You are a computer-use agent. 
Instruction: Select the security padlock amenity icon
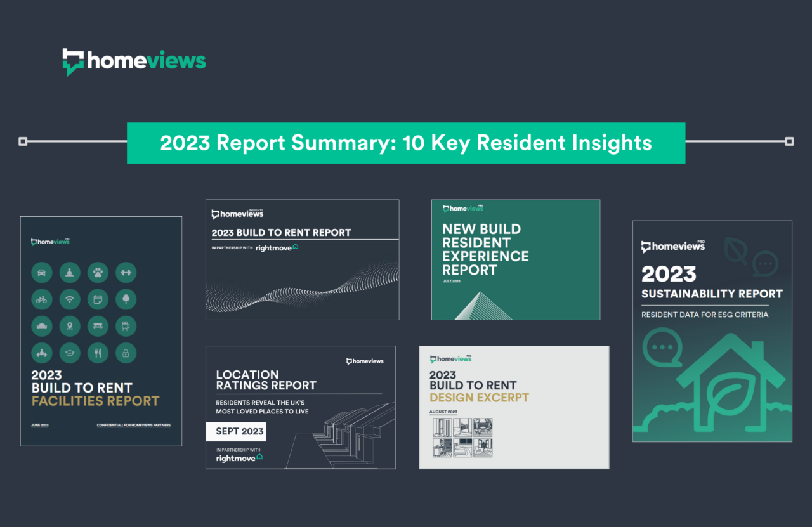126,353
